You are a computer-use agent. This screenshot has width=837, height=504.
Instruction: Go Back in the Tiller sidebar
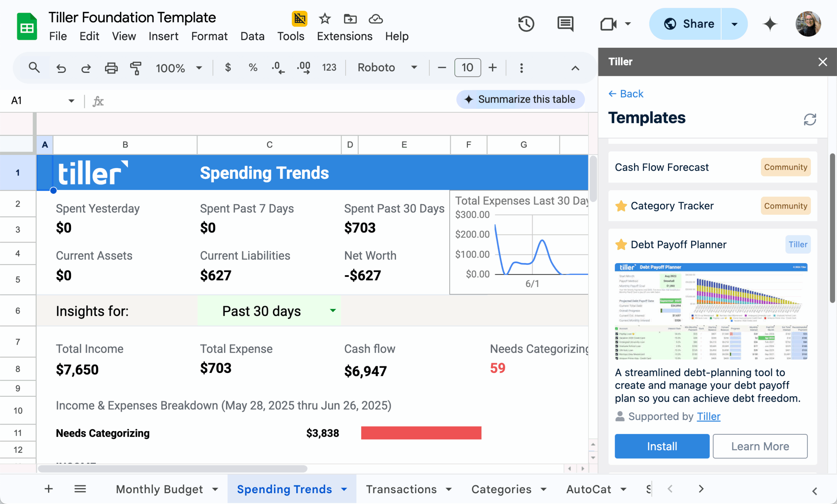point(626,94)
